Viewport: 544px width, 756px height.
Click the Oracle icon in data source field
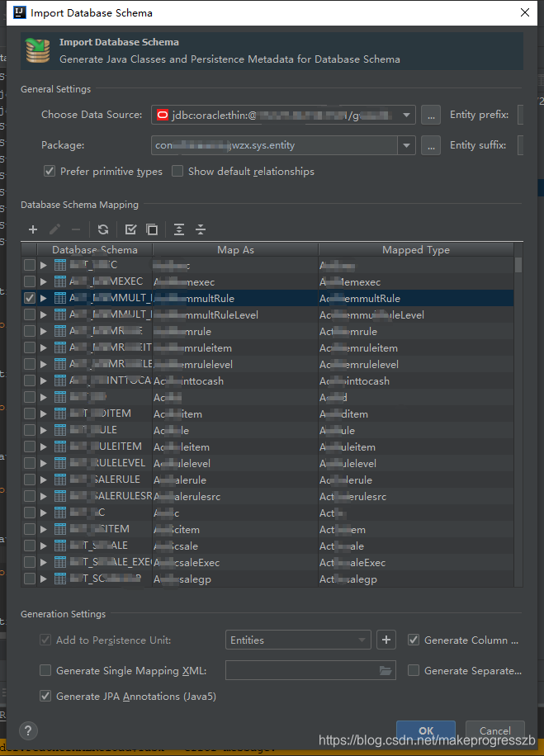(163, 115)
